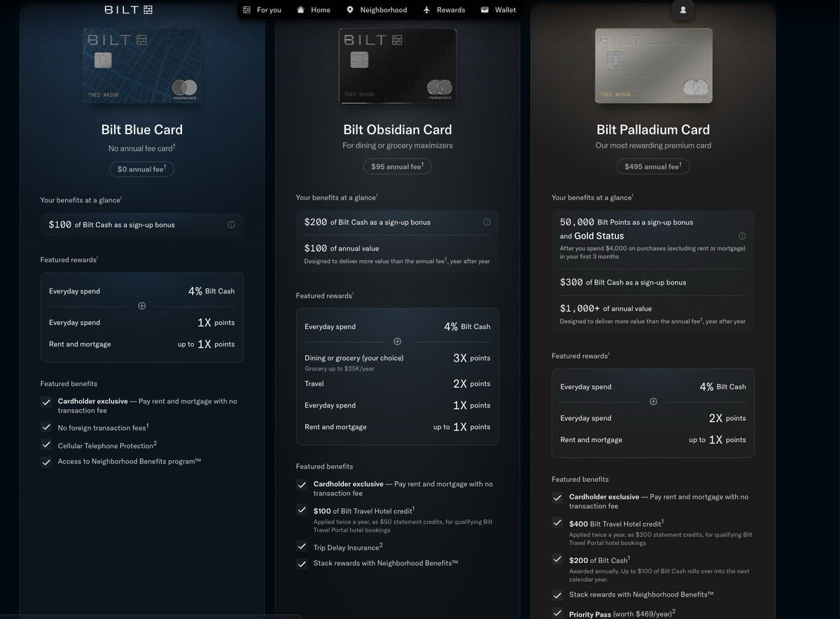This screenshot has height=619, width=840.
Task: Click Obsidian's Stack rewards checkmark
Action: [x=302, y=564]
